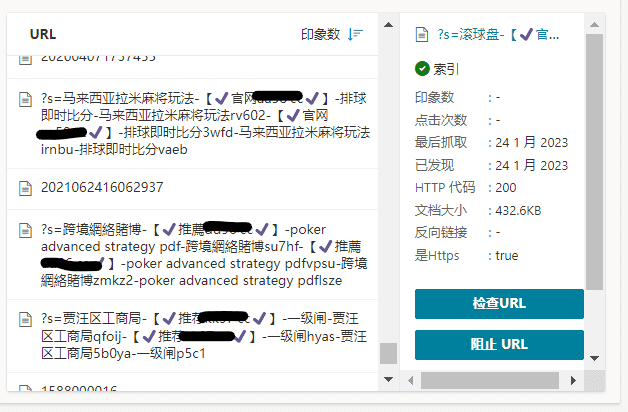Click the 检查URL button
The image size is (628, 412).
[499, 304]
